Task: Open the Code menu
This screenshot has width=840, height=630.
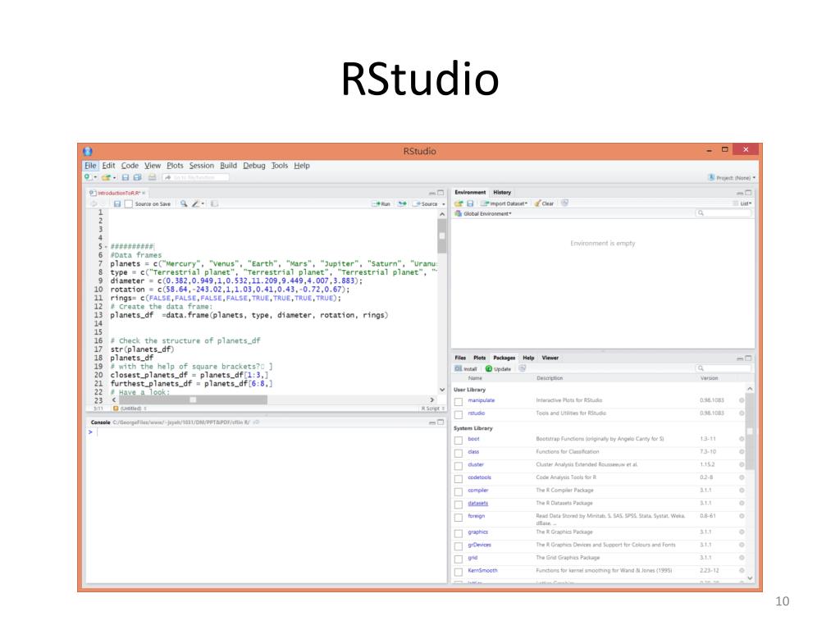Action: pyautogui.click(x=130, y=166)
